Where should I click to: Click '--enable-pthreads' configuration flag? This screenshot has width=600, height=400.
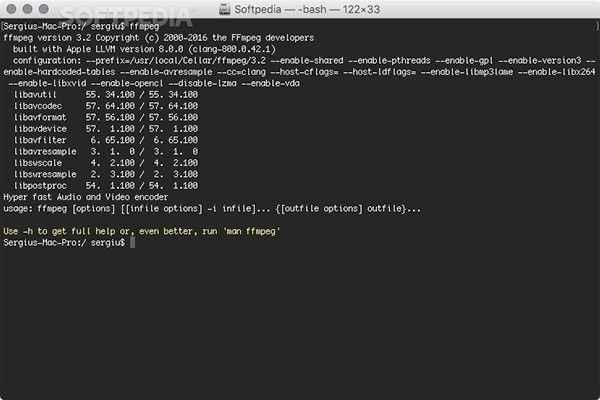(389, 60)
